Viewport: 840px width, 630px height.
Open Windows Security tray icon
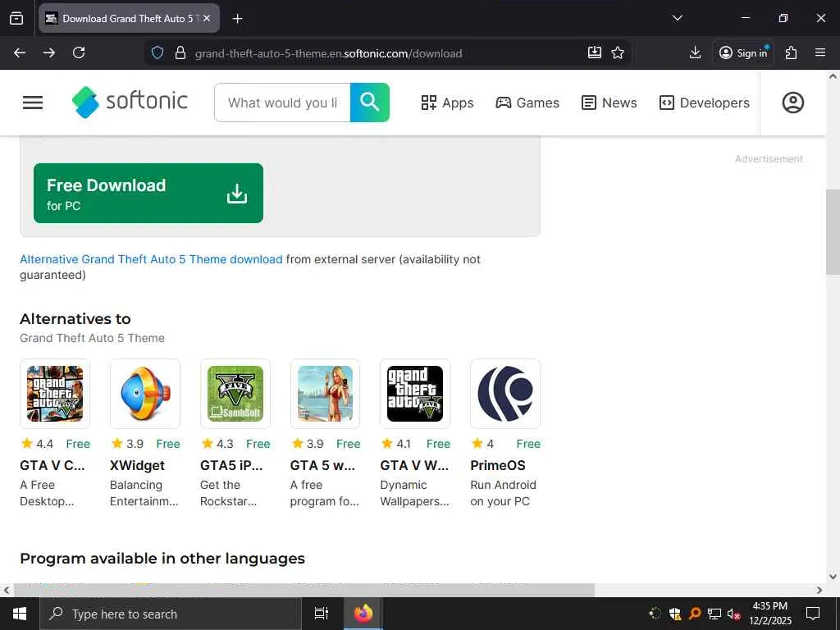tap(675, 614)
